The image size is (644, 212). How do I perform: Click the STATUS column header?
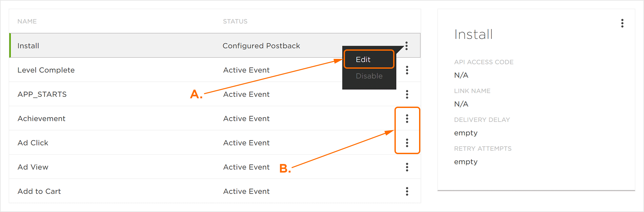pyautogui.click(x=235, y=21)
